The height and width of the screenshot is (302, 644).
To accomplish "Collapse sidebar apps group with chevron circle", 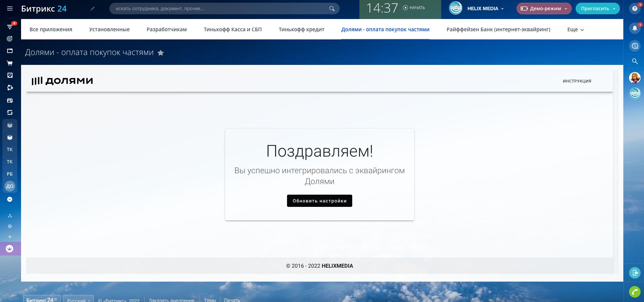I will pyautogui.click(x=10, y=199).
